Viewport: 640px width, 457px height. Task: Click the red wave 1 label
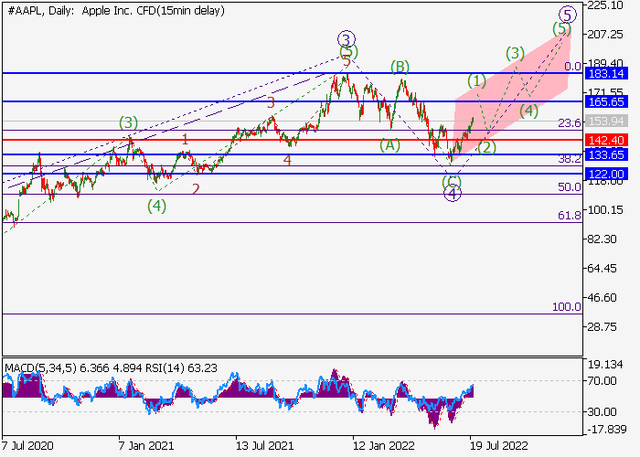coord(185,140)
